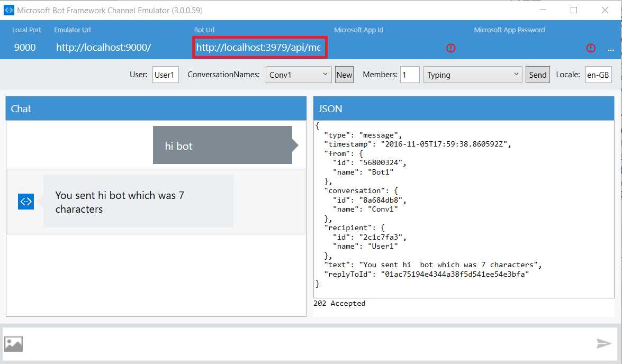This screenshot has height=364, width=622.
Task: Open the ellipsis menu on the blue toolbar
Action: pyautogui.click(x=611, y=49)
